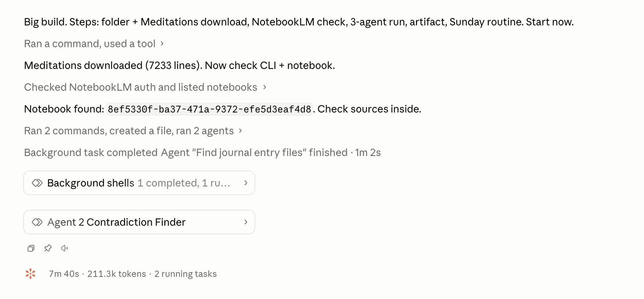Open the Background shells panel

click(139, 183)
